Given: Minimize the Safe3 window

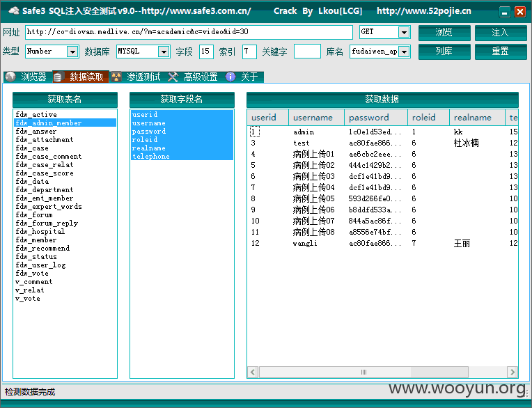Looking at the screenshot, I should click(505, 12).
